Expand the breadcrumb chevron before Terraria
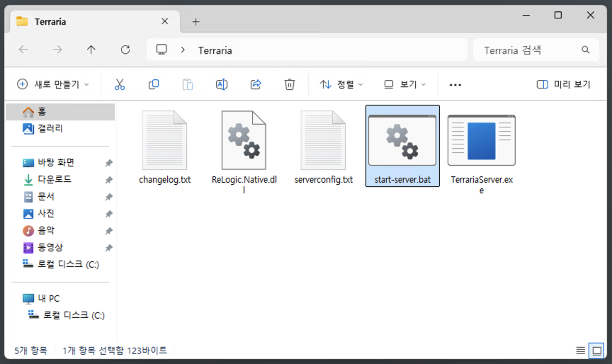The image size is (612, 364). pos(183,50)
